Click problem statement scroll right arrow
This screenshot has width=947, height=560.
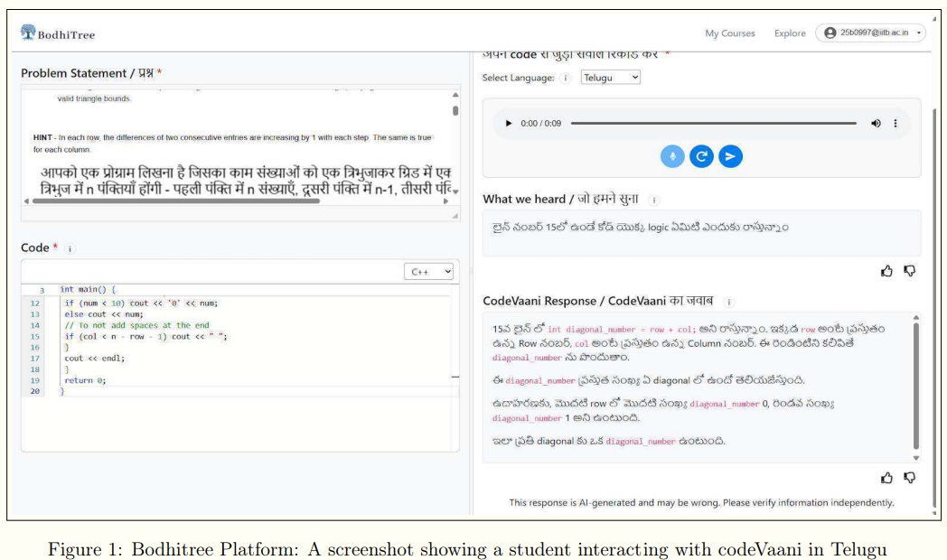click(445, 201)
